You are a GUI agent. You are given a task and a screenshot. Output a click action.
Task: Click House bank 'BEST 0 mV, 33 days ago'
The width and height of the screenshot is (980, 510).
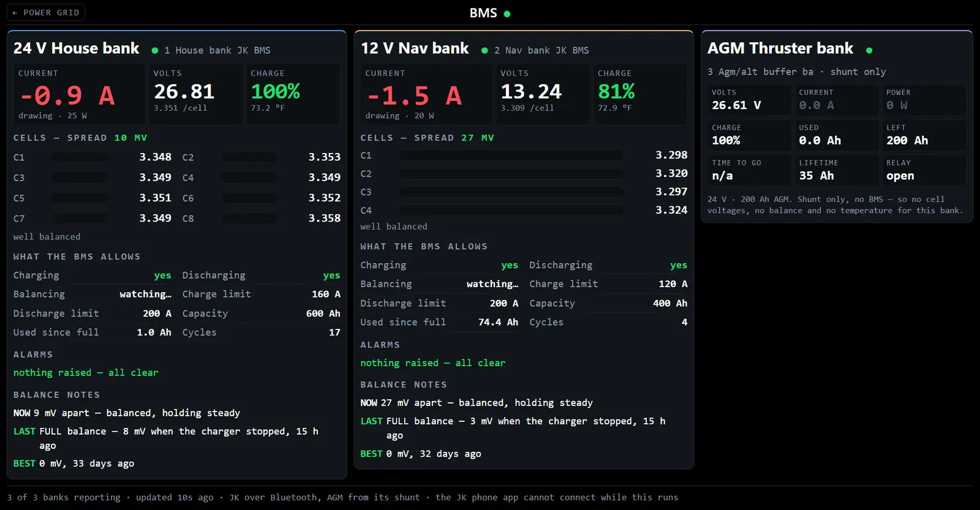(x=74, y=463)
